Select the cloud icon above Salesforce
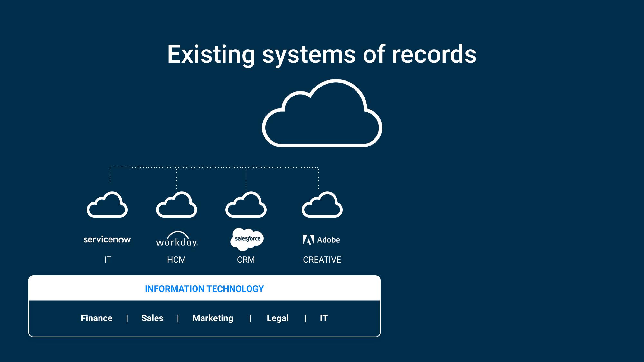The height and width of the screenshot is (362, 644). 246,205
